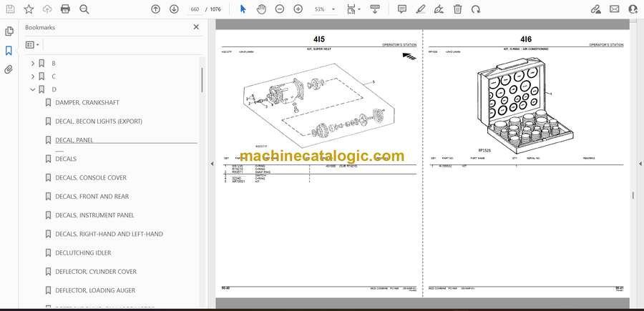Expand right tools pane arrow handle
The image size is (644, 311).
click(x=640, y=164)
